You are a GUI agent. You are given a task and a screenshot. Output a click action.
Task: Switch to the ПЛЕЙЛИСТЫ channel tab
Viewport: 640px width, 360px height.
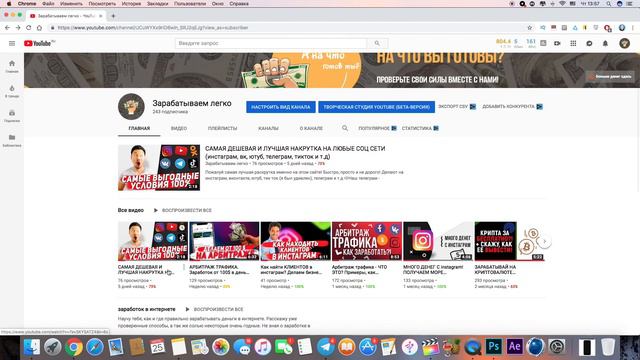(x=222, y=128)
